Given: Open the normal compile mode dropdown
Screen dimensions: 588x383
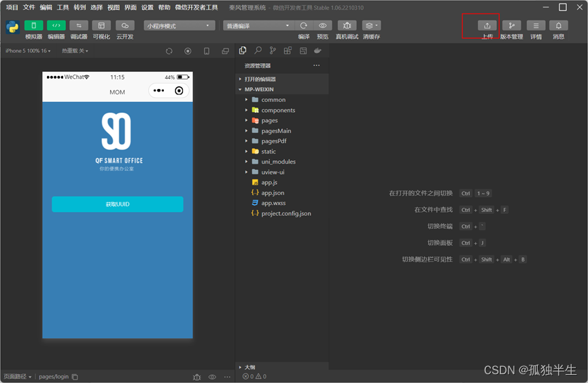Looking at the screenshot, I should 258,26.
